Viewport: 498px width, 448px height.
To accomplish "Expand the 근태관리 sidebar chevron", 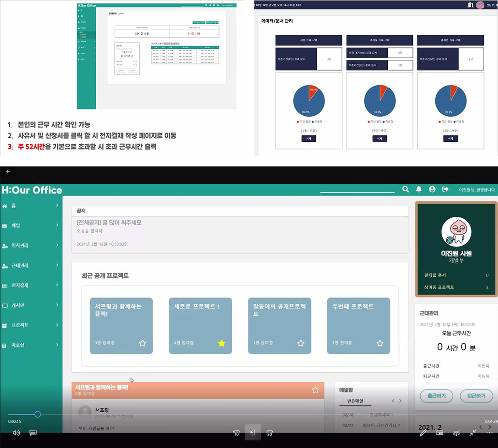I will tap(57, 265).
